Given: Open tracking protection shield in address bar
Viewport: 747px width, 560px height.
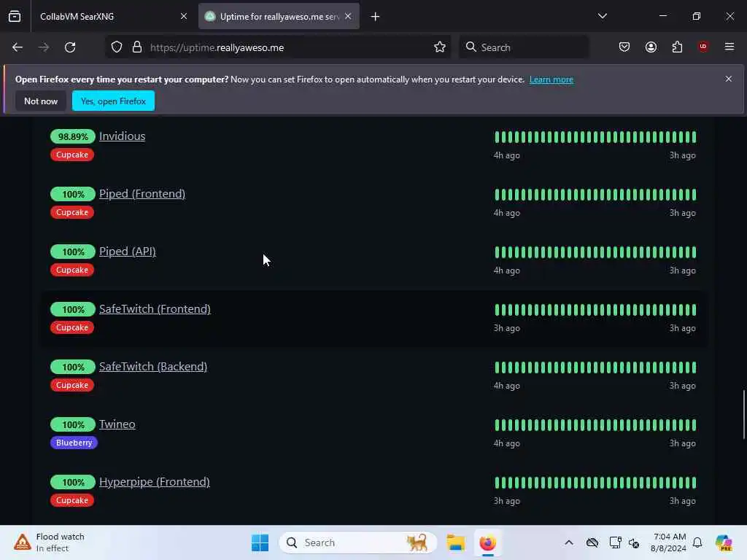Looking at the screenshot, I should (x=117, y=47).
